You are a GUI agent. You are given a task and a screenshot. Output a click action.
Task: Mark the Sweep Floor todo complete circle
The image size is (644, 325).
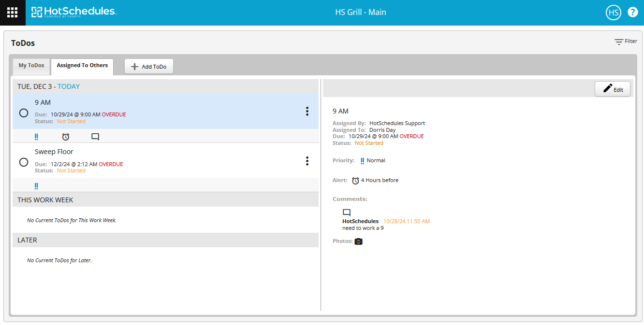[24, 162]
